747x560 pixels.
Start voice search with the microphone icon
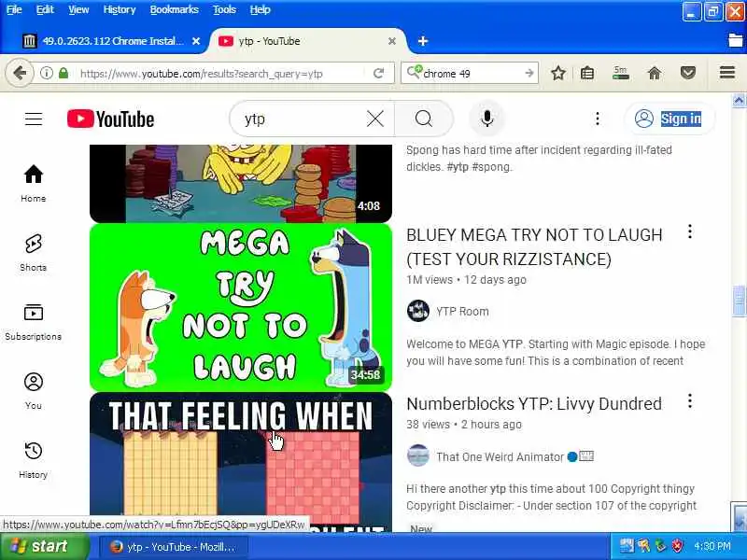[x=486, y=119]
